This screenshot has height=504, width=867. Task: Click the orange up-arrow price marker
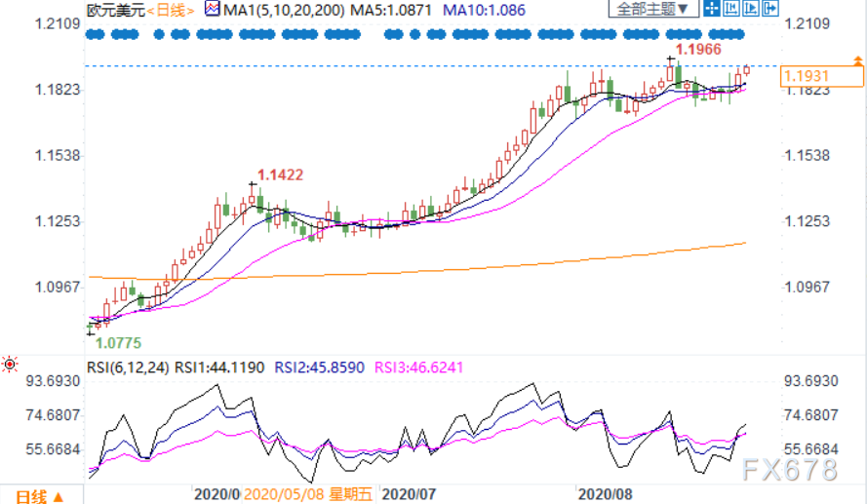coord(857,60)
